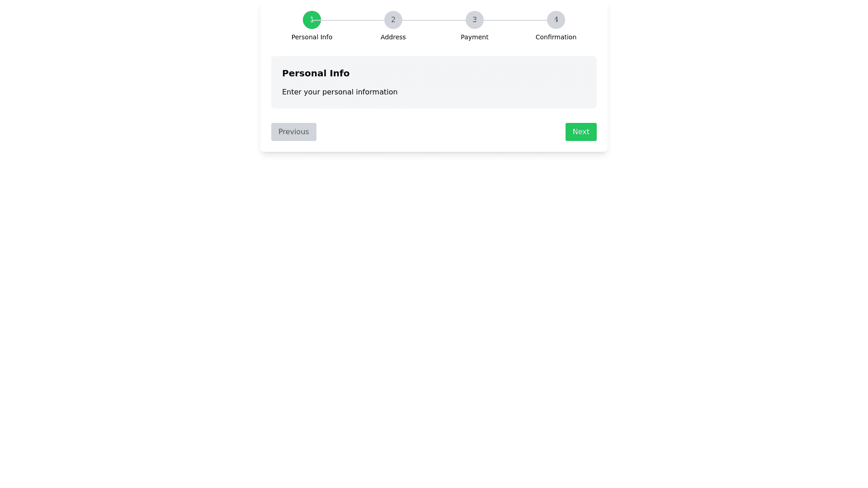Click the progress line between steps 2 and 3
Image resolution: width=868 pixels, height=488 pixels.
tap(434, 20)
